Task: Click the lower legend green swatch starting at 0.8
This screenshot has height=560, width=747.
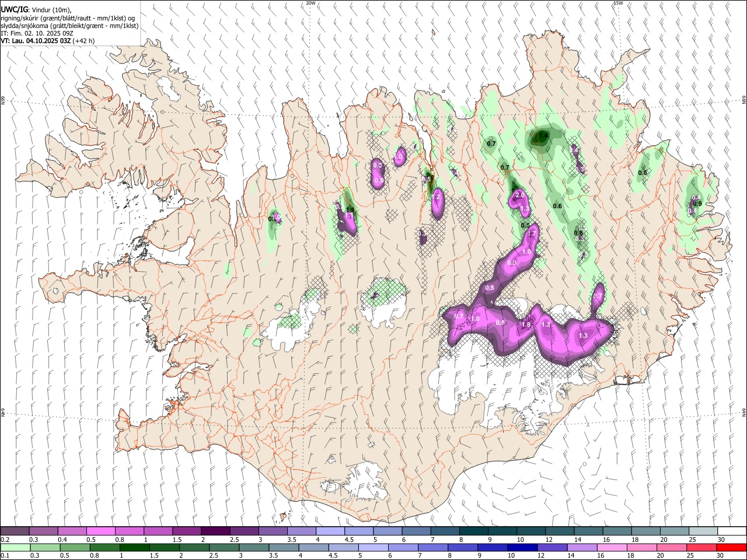Action: [x=104, y=547]
